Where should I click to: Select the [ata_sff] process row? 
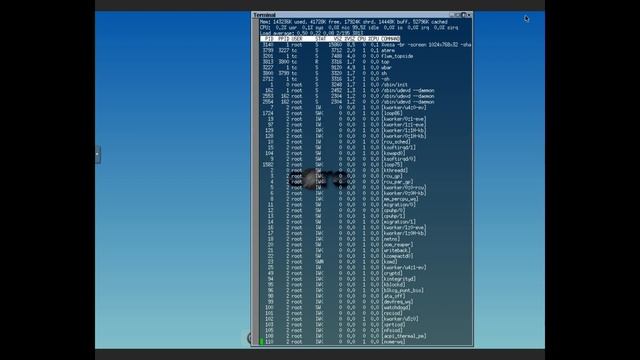365,296
